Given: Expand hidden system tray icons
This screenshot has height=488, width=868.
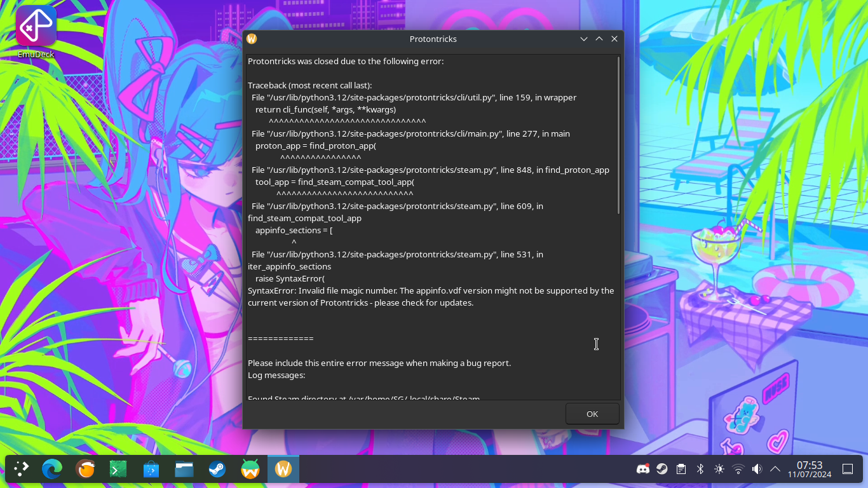Looking at the screenshot, I should pyautogui.click(x=775, y=470).
